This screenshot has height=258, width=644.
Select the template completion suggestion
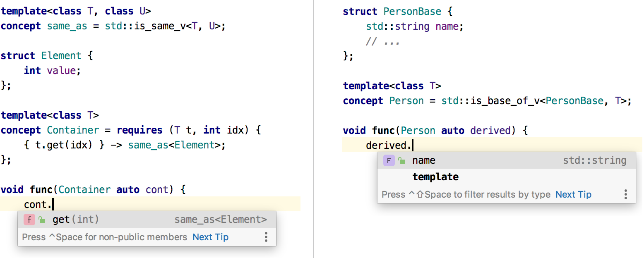coord(435,177)
